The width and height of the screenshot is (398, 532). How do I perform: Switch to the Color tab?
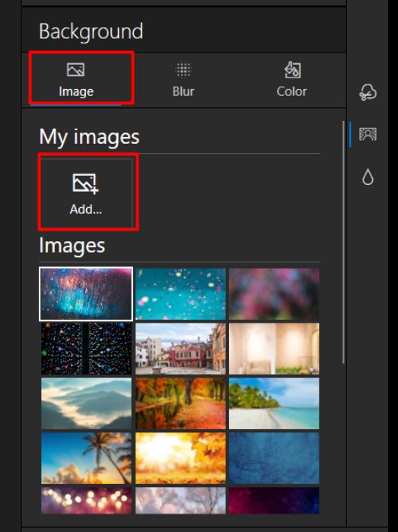[x=291, y=80]
